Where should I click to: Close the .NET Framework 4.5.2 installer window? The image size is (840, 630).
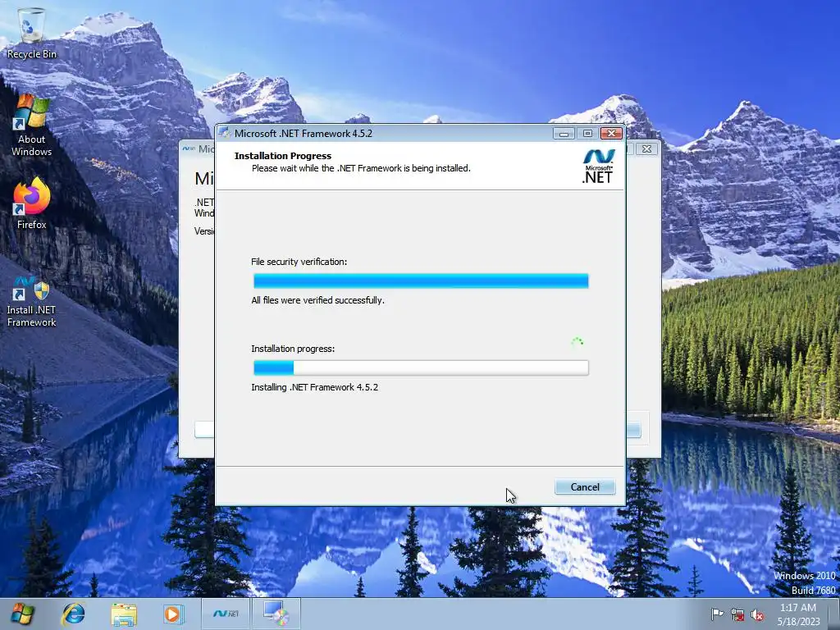point(611,134)
